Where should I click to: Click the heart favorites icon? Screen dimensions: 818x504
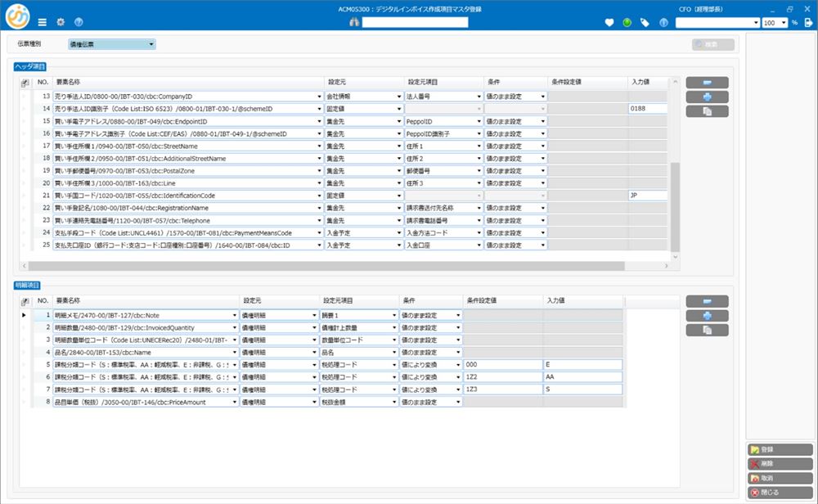pos(609,23)
